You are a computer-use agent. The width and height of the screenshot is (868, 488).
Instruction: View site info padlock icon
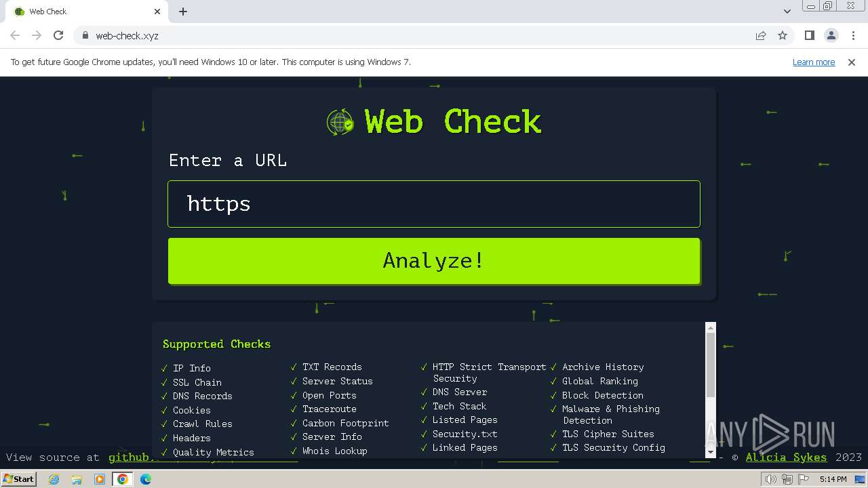pos(85,35)
